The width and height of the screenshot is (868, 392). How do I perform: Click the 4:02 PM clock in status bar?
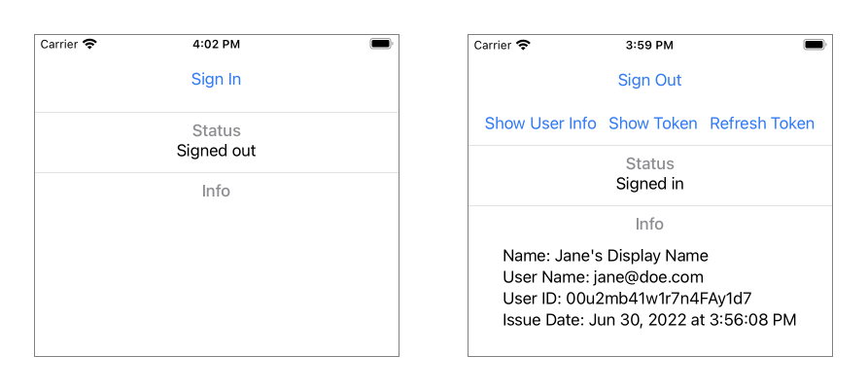click(x=216, y=45)
